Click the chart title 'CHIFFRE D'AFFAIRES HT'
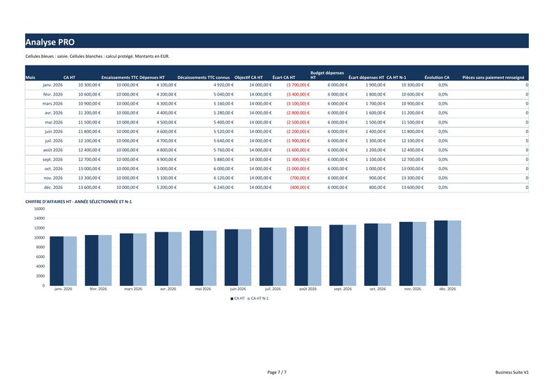The image size is (554, 392). pos(78,202)
